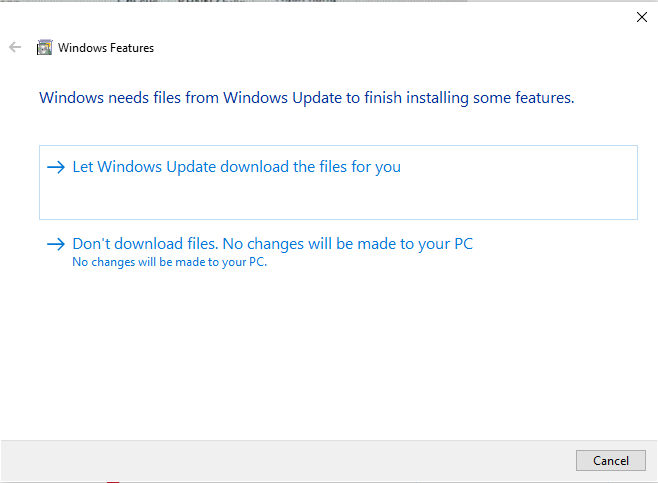Click the gray footer bar left of Cancel
The height and width of the screenshot is (483, 658).
click(x=285, y=460)
